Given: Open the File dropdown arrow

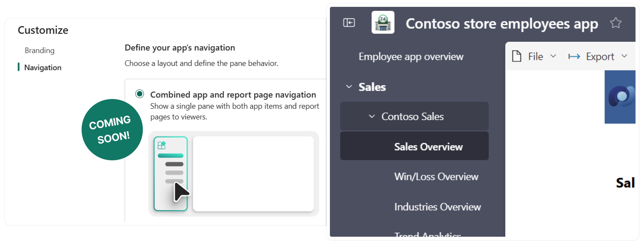Looking at the screenshot, I should point(553,56).
